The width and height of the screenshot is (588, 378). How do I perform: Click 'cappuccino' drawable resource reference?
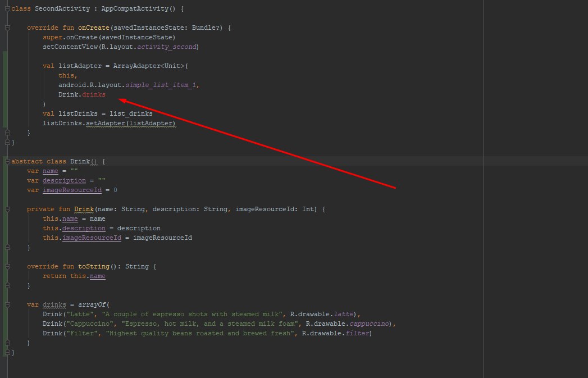(369, 324)
